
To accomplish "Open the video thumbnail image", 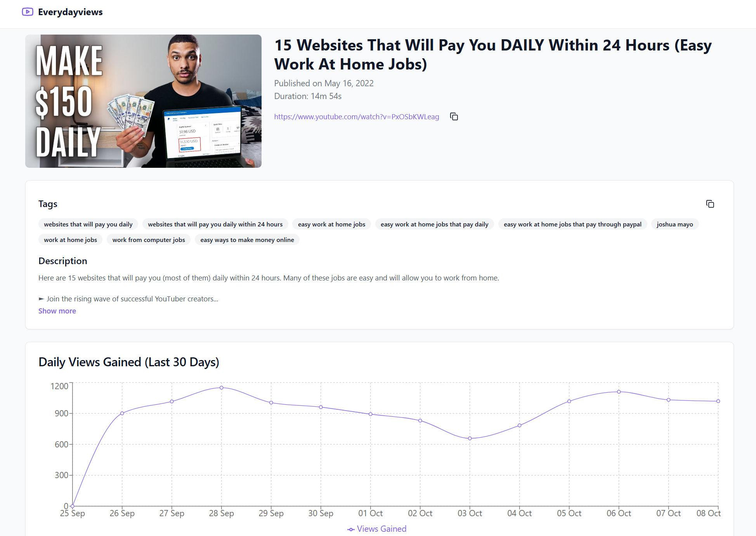I will [143, 101].
